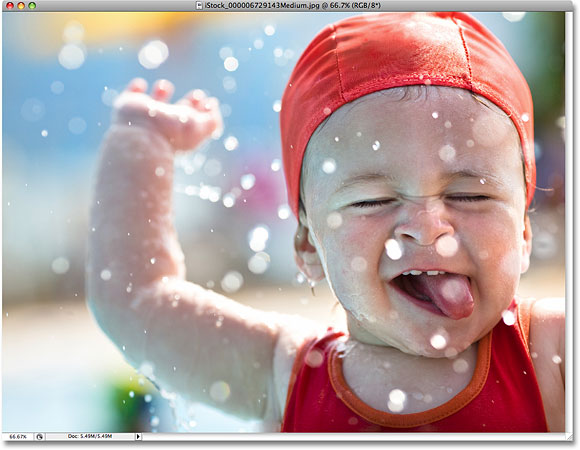Click the circular status icon beside zoom field
Screen dimensions: 580x450
coord(40,437)
